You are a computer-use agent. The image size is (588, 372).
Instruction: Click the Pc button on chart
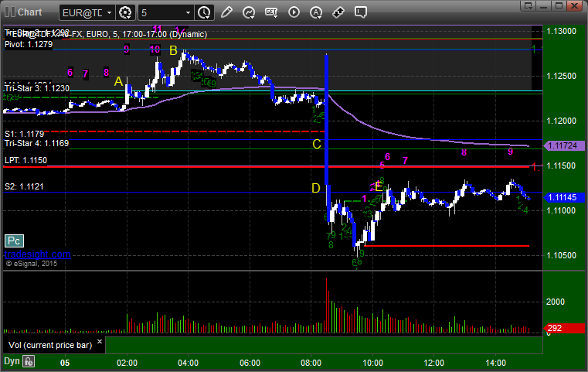pos(14,241)
